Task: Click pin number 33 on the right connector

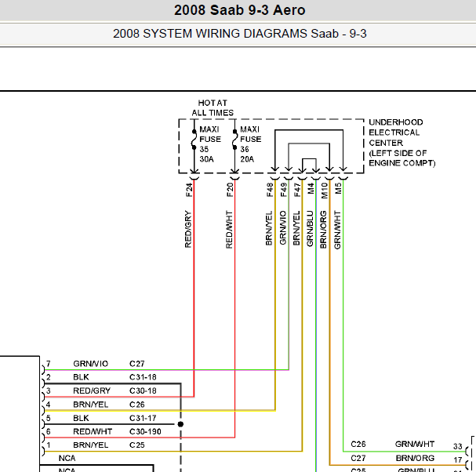Action: (458, 446)
